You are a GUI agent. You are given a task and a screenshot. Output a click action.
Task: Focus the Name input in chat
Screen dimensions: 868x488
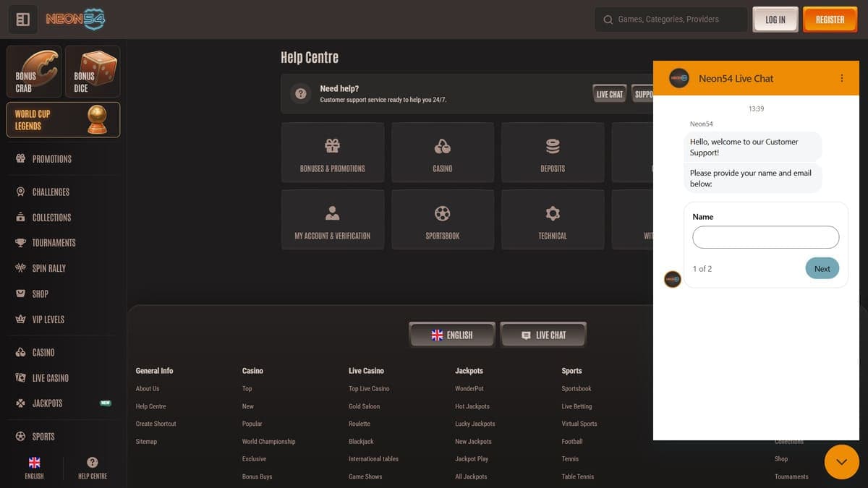click(x=766, y=237)
